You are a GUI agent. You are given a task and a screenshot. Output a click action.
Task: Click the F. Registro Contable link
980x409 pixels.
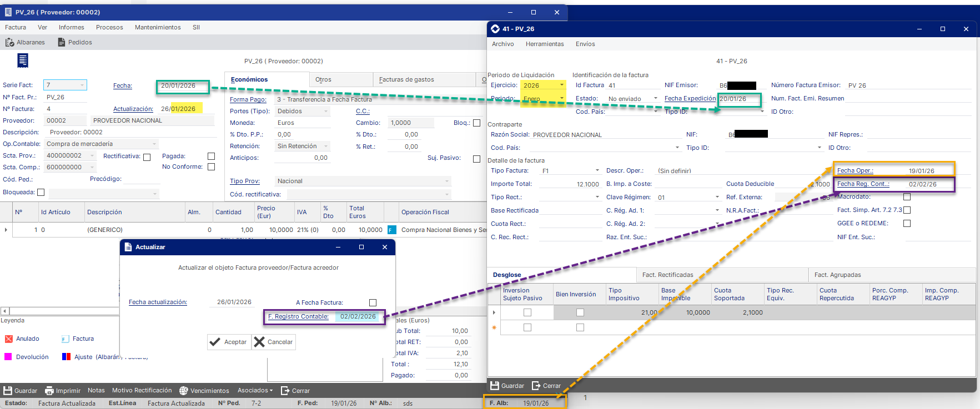click(298, 316)
